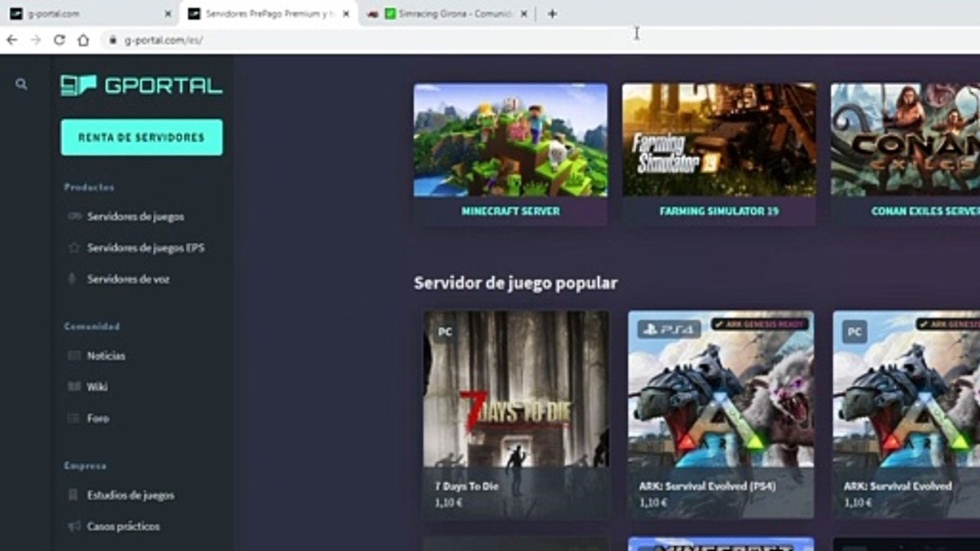Click the "Empresa" sidebar section label
Screen dimensions: 980x551
[85, 466]
